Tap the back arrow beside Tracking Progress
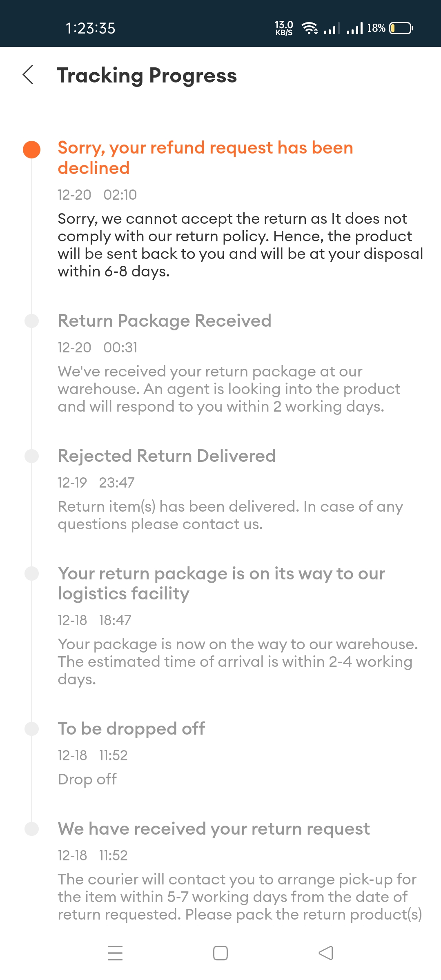Image resolution: width=441 pixels, height=980 pixels. point(28,75)
